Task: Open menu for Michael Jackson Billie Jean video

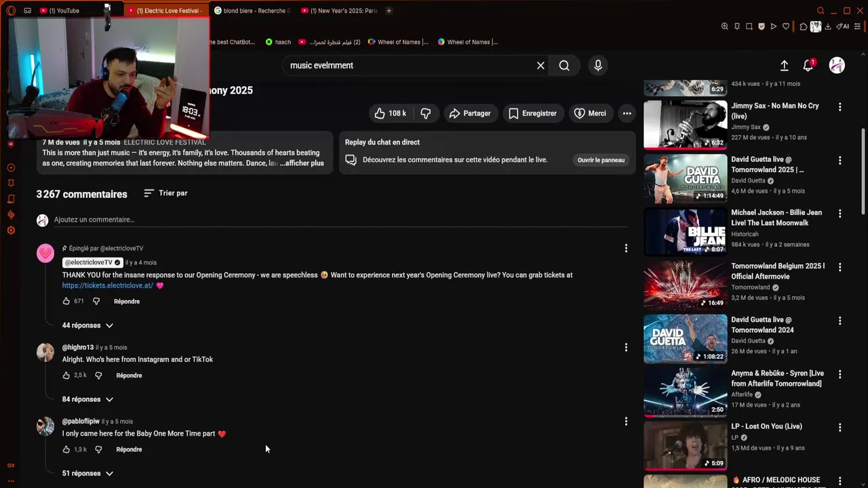Action: point(840,213)
